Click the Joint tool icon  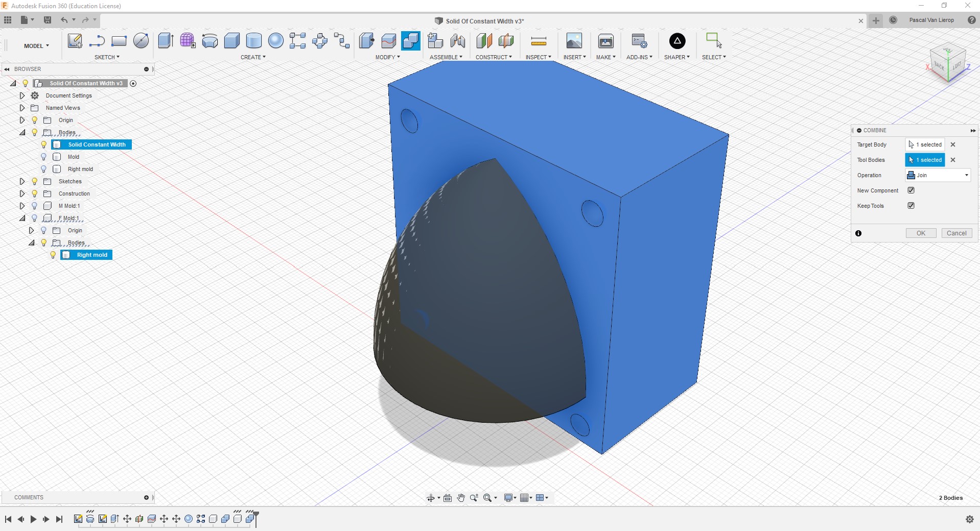(458, 41)
